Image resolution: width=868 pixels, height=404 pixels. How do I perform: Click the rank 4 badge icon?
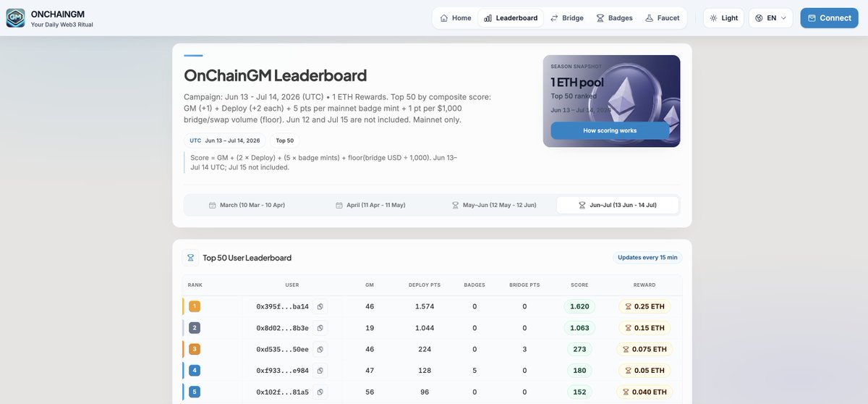click(x=195, y=371)
